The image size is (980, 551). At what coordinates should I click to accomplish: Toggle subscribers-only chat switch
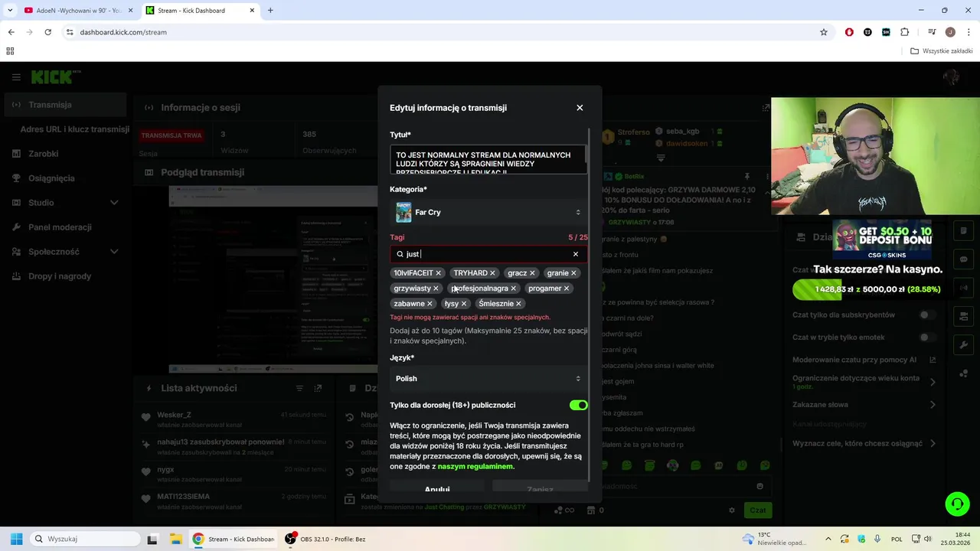pyautogui.click(x=927, y=315)
